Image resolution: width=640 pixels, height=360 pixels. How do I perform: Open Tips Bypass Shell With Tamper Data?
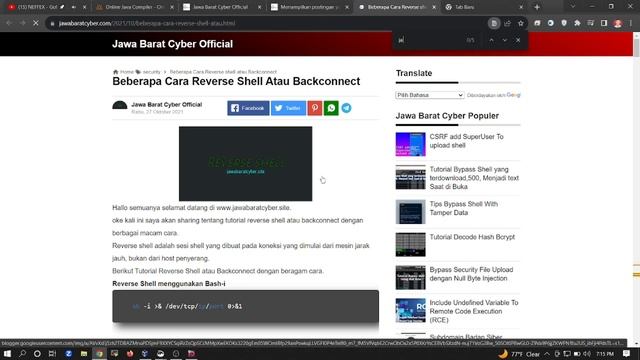point(463,208)
